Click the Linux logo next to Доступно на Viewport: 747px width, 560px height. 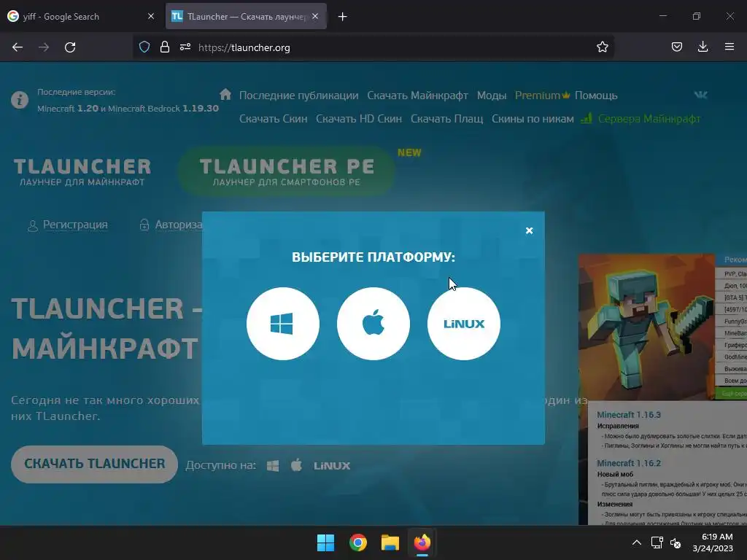332,466
